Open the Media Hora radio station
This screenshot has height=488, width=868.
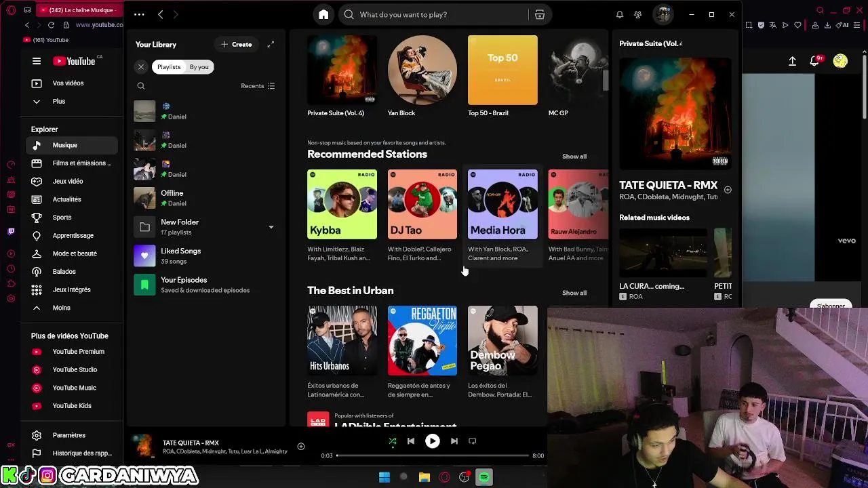click(x=502, y=216)
